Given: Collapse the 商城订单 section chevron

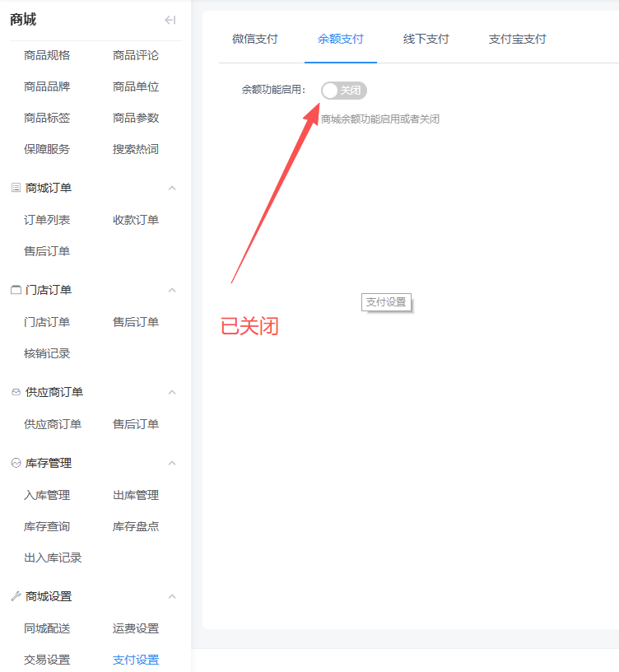Looking at the screenshot, I should 172,188.
